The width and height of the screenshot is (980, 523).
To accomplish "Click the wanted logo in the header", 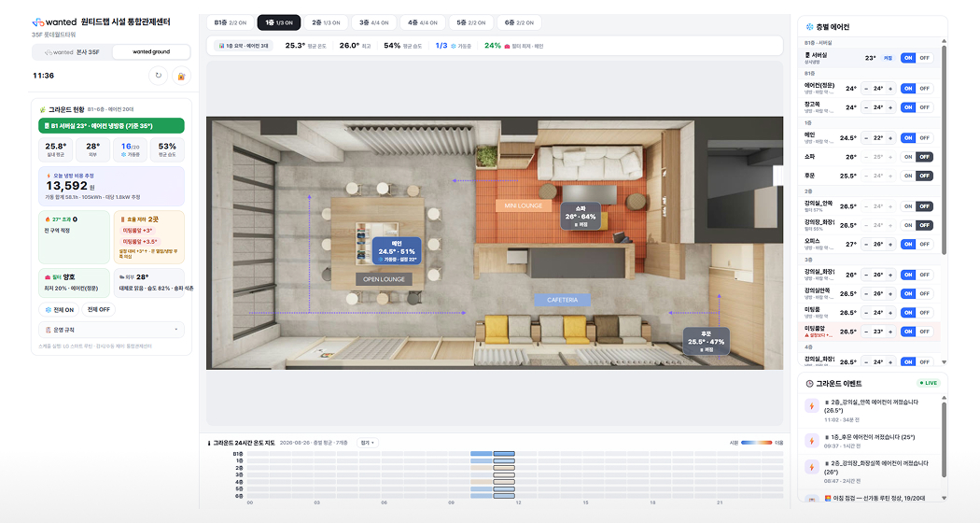I will [x=54, y=21].
